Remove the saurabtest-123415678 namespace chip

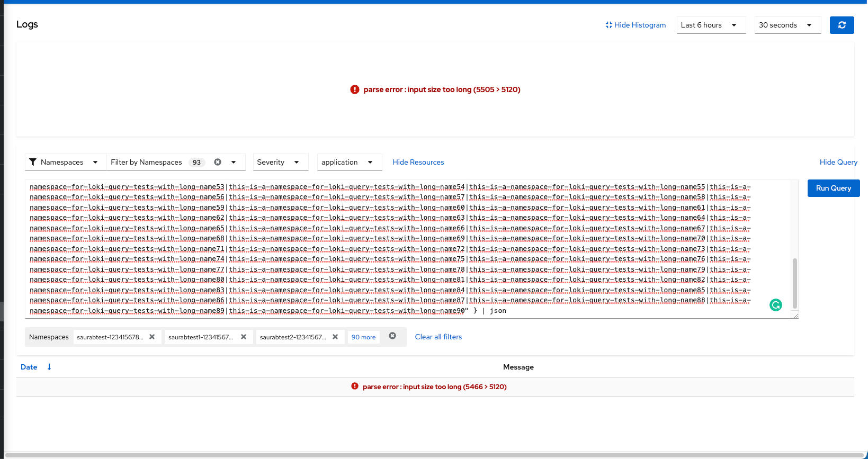coord(152,337)
